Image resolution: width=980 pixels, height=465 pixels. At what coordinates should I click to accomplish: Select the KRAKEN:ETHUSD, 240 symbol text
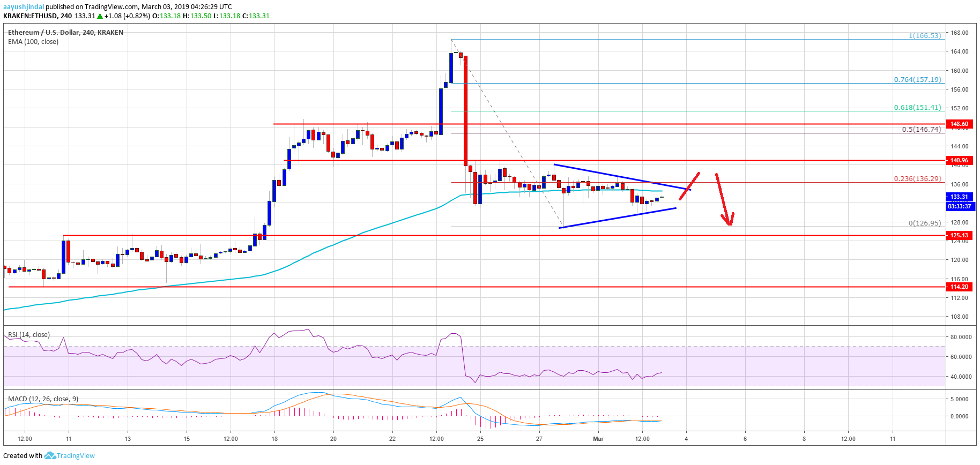coord(38,16)
